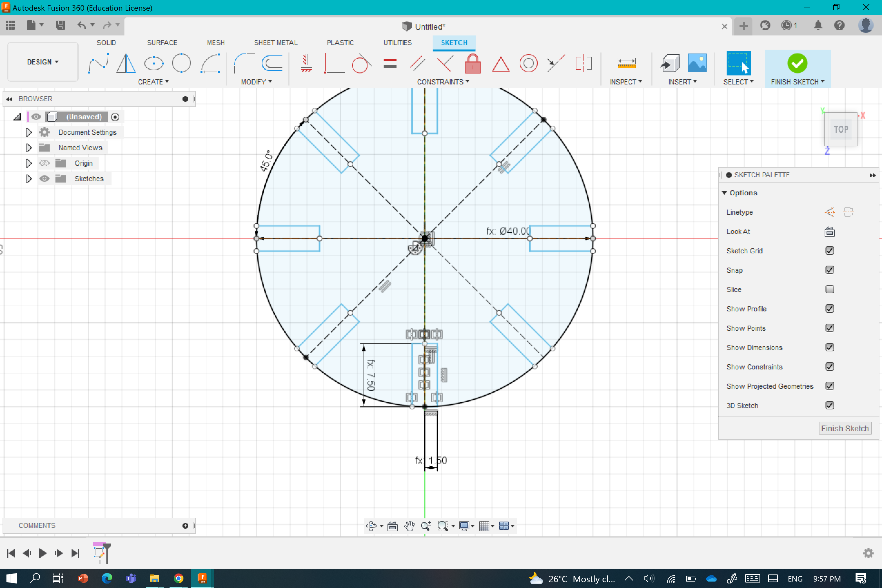Expand the Sketches folder
Screen dimensions: 882x588
point(28,179)
